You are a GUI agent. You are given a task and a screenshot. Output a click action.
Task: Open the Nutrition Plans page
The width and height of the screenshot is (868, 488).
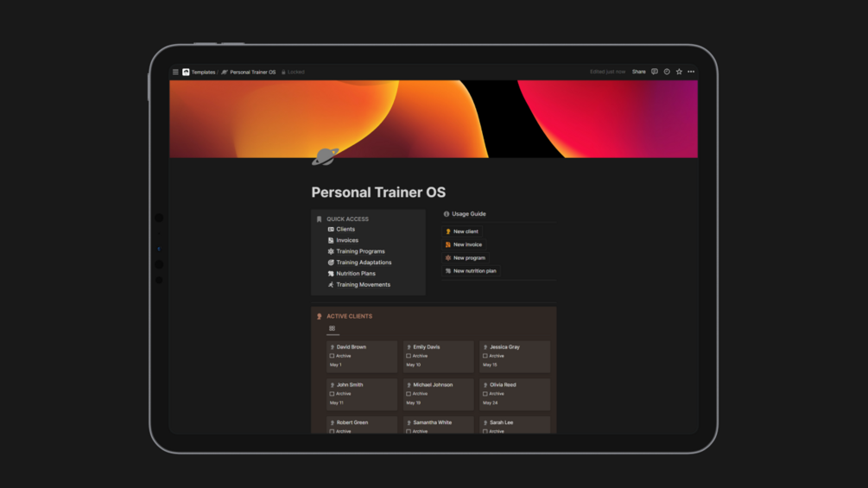pyautogui.click(x=355, y=273)
